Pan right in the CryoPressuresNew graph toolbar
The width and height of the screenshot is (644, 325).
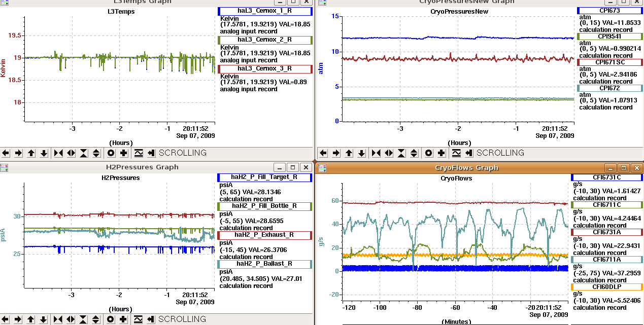[x=336, y=153]
